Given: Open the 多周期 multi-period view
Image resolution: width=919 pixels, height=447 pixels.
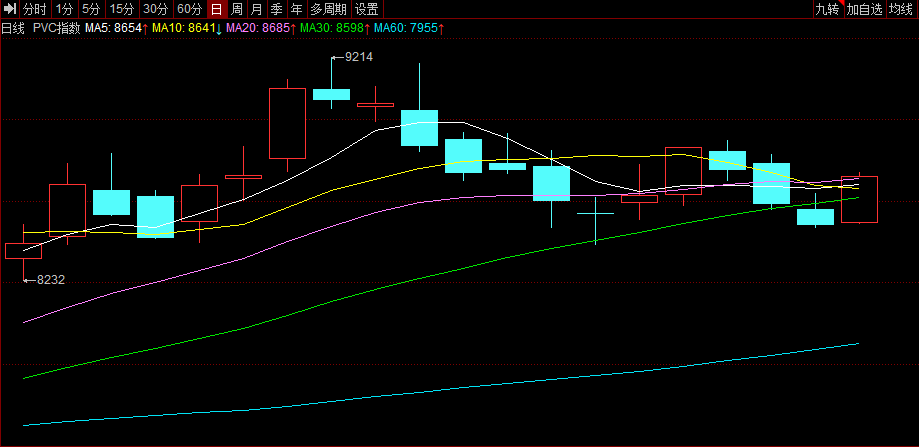Looking at the screenshot, I should 328,9.
